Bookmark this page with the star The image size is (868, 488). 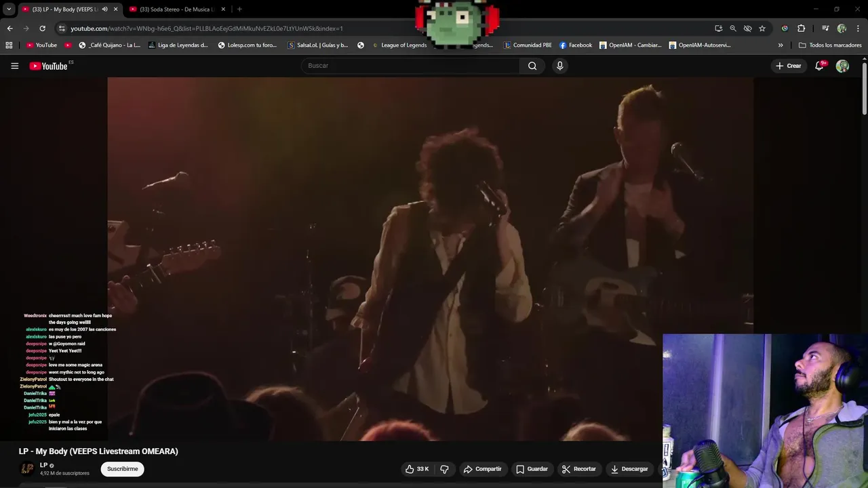pos(762,28)
